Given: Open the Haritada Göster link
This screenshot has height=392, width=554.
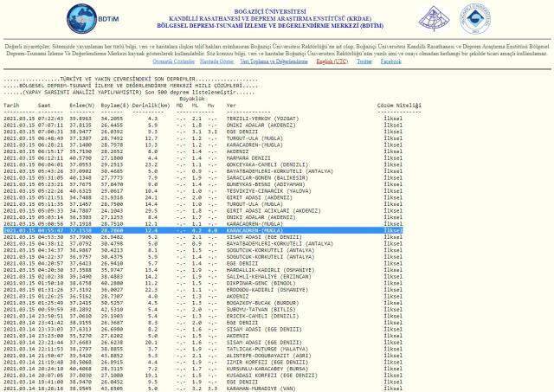Looking at the screenshot, I should (217, 61).
